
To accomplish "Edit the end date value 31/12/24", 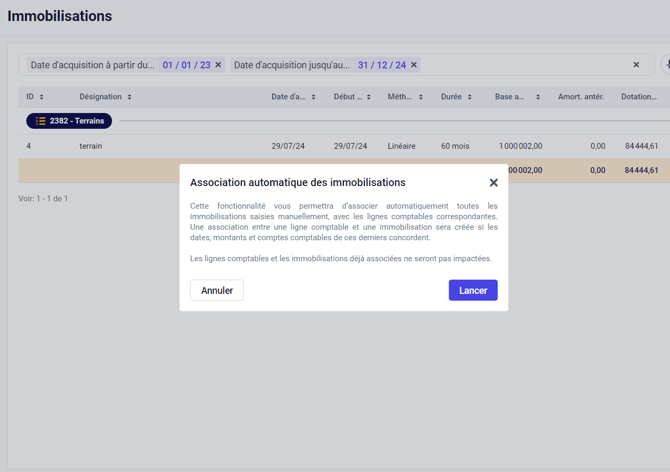I will click(x=381, y=65).
